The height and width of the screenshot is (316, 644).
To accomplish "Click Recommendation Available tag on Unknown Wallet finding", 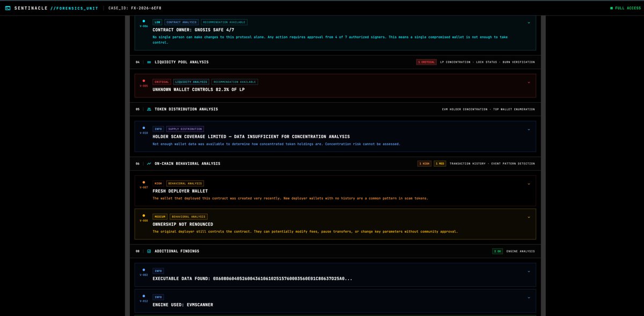I will [x=235, y=82].
